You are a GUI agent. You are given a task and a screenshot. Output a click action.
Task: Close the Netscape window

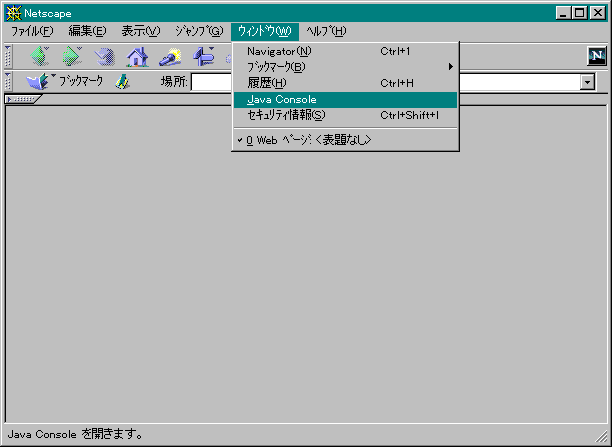coord(598,14)
